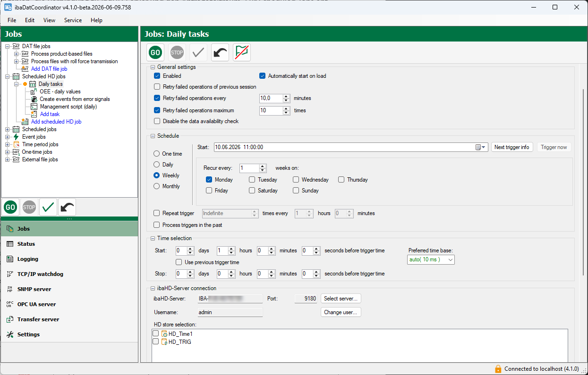Stop the job with the right-panel STOP icon

(177, 53)
